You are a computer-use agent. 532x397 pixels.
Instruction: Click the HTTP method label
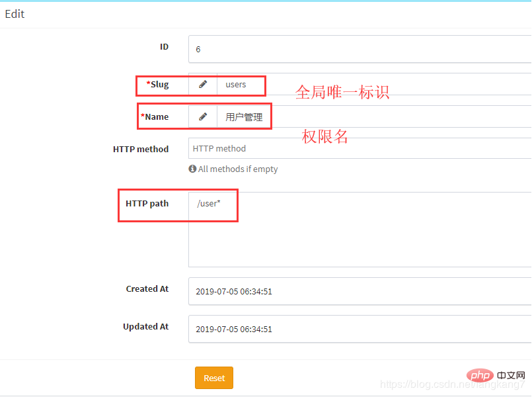pyautogui.click(x=141, y=150)
